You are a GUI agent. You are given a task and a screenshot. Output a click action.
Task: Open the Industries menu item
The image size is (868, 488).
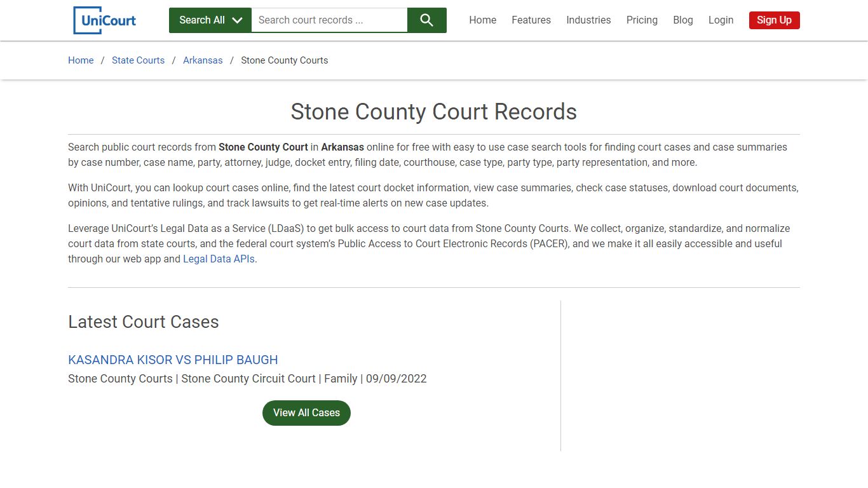[588, 20]
